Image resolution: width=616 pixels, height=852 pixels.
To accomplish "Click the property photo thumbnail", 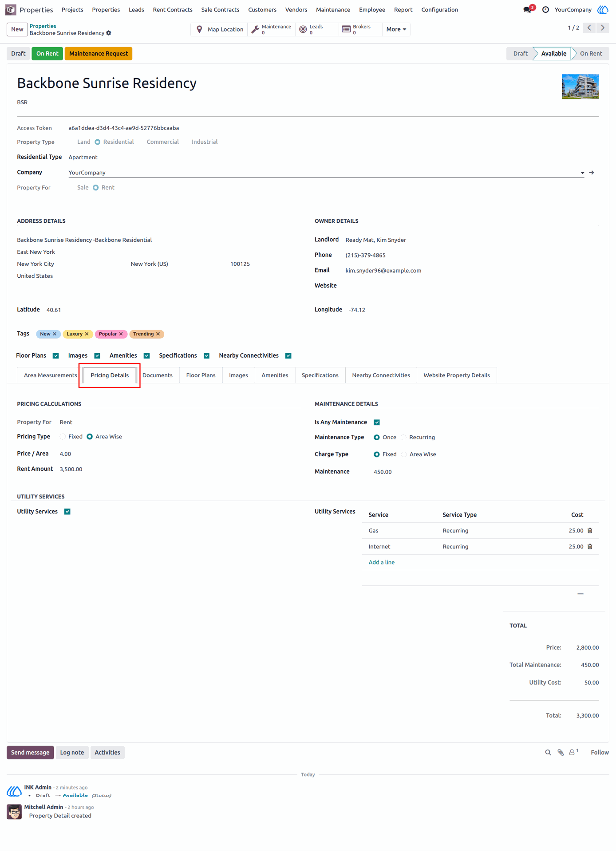I will tap(580, 87).
